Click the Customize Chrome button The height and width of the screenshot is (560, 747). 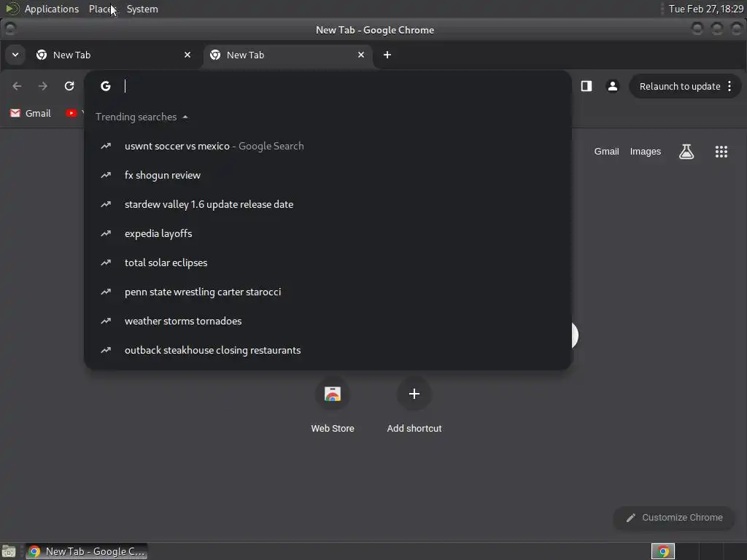point(674,518)
